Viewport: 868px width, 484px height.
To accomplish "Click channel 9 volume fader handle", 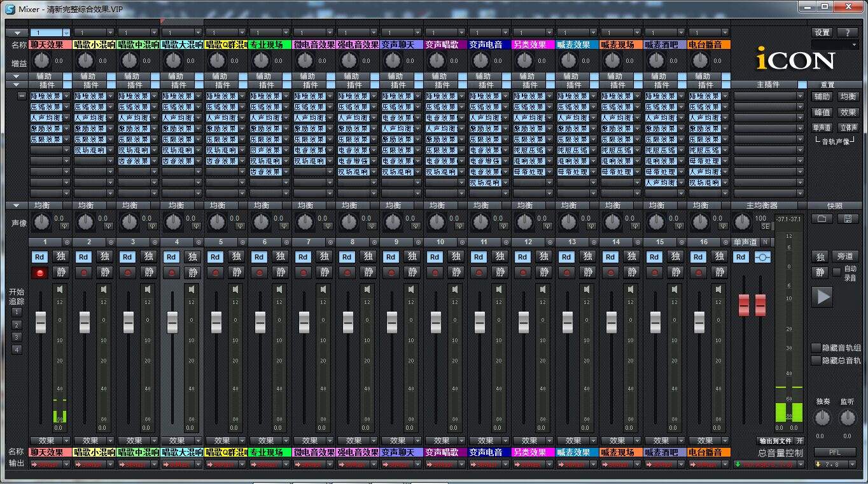I will tap(392, 322).
